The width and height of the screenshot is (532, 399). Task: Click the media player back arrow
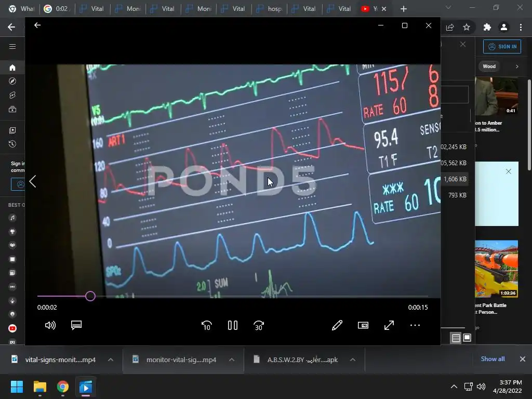pos(37,25)
